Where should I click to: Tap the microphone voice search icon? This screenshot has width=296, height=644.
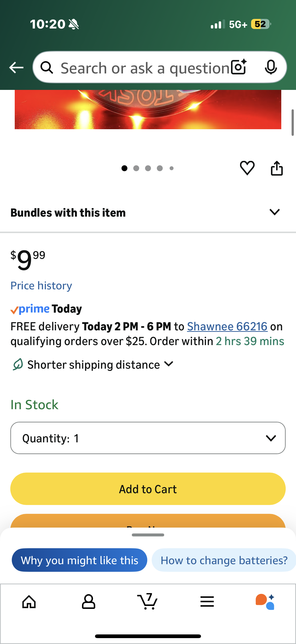click(271, 67)
